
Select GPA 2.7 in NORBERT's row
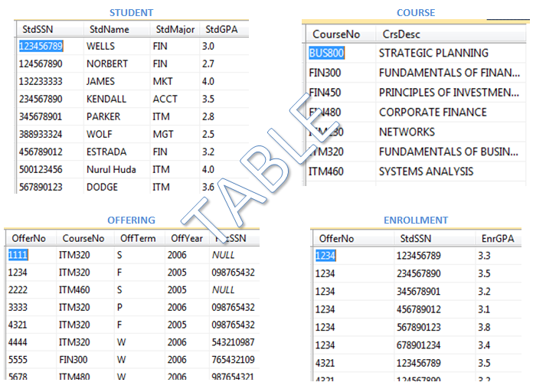tap(208, 64)
